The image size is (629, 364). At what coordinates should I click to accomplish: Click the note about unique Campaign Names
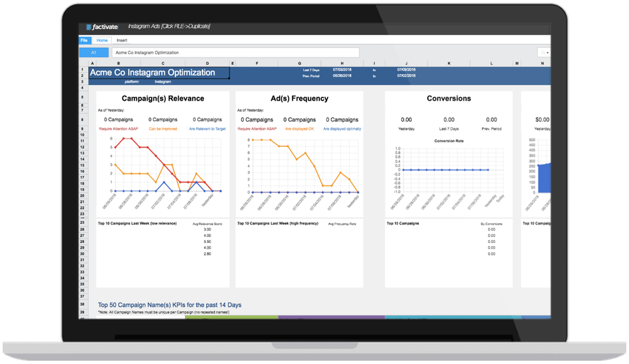tap(164, 312)
